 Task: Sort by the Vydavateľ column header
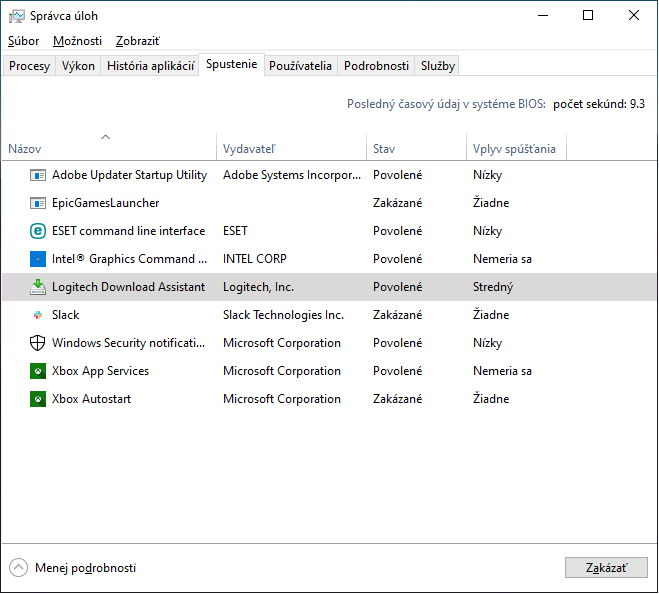tap(292, 147)
